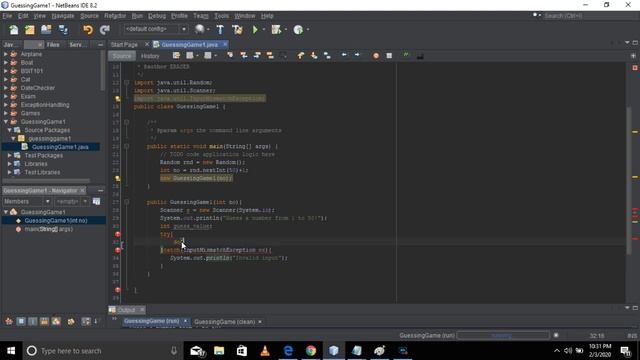
Task: Toggle Show Static Members filter in Navigator
Action: pos(33,322)
